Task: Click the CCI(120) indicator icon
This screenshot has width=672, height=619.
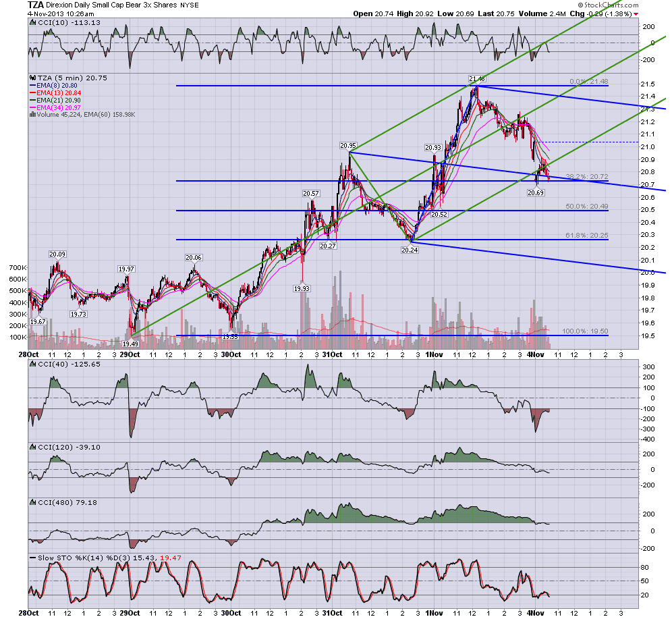Action: (33, 447)
